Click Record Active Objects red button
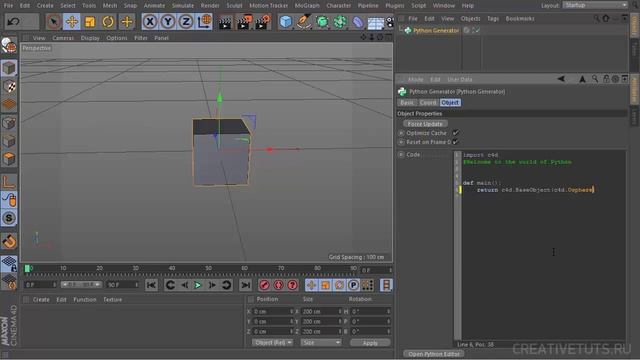640x360 pixels. point(264,285)
